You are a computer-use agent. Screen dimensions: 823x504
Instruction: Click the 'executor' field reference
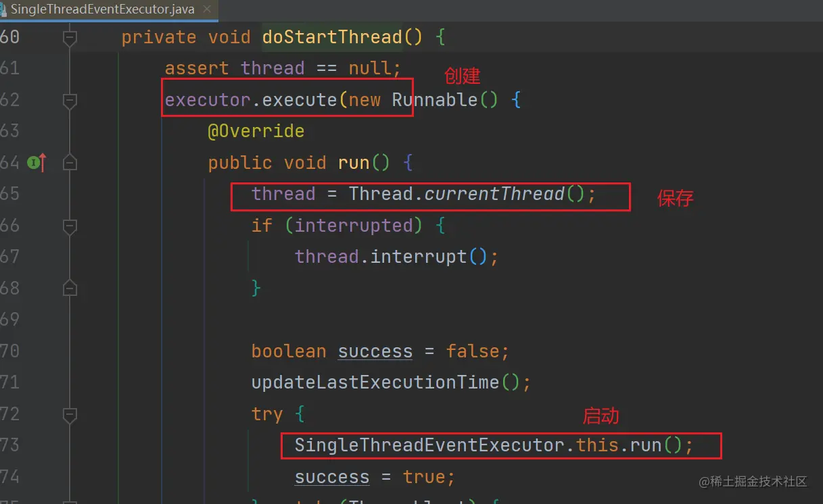click(x=208, y=100)
